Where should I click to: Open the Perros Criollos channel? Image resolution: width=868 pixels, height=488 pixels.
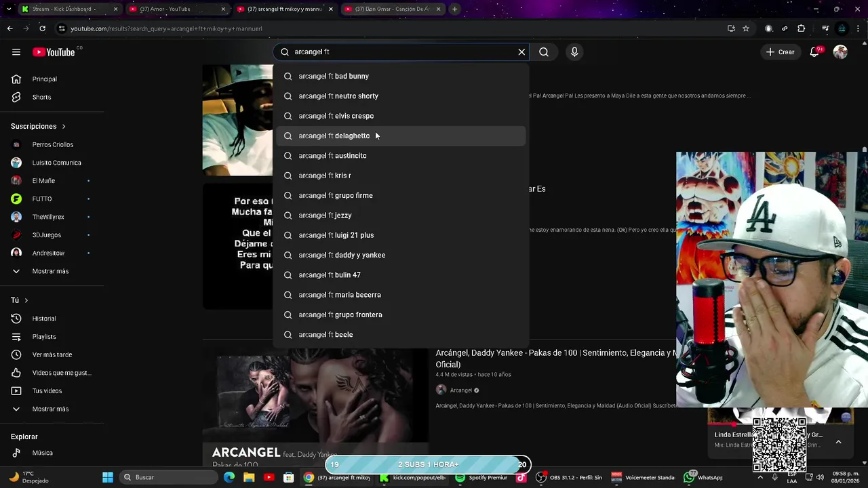click(x=52, y=144)
